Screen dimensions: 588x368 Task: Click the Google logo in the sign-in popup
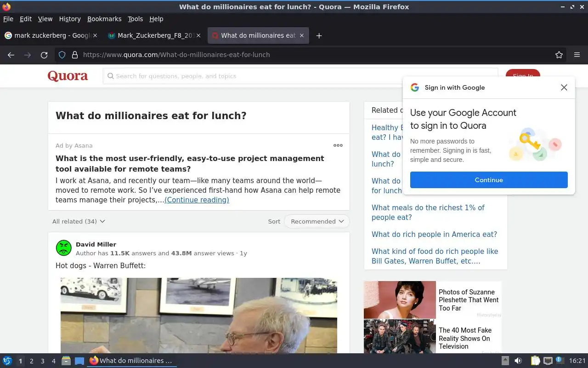click(x=415, y=87)
